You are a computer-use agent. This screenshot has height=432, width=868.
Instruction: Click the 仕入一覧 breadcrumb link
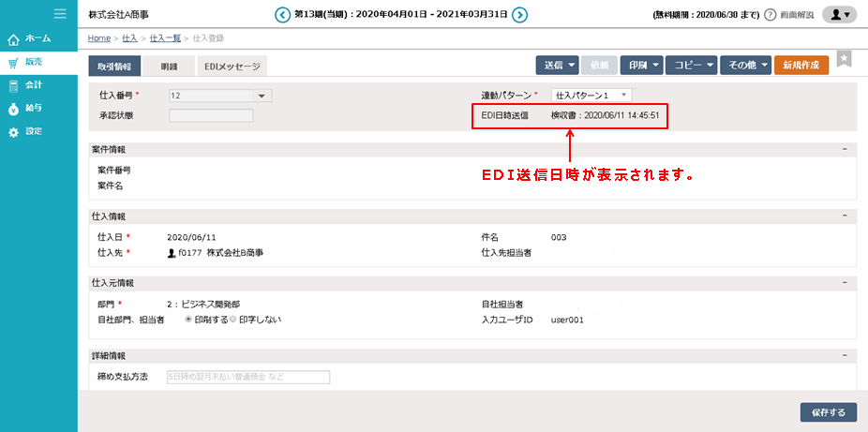(x=168, y=38)
